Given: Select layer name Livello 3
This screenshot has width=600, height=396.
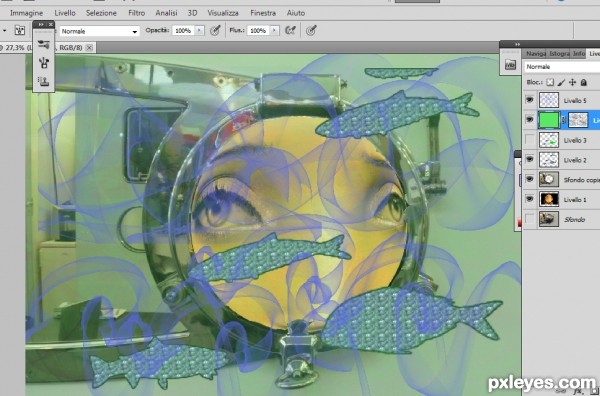Looking at the screenshot, I should point(575,140).
